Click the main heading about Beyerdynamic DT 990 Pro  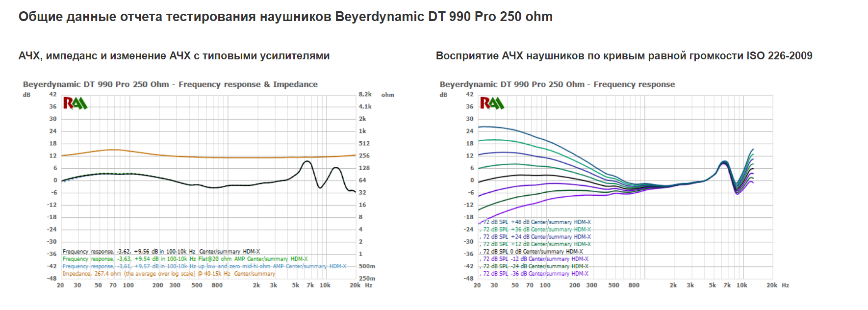point(285,17)
